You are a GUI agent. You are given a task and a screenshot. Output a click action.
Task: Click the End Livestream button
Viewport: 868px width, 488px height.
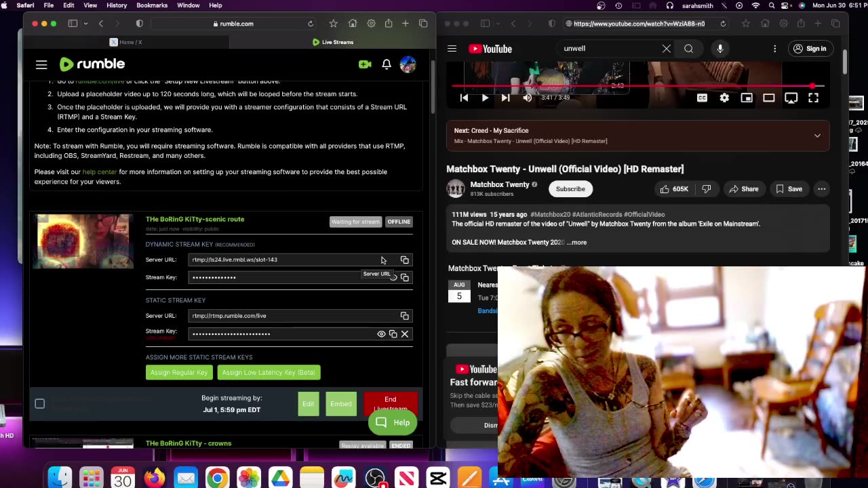[x=391, y=401]
